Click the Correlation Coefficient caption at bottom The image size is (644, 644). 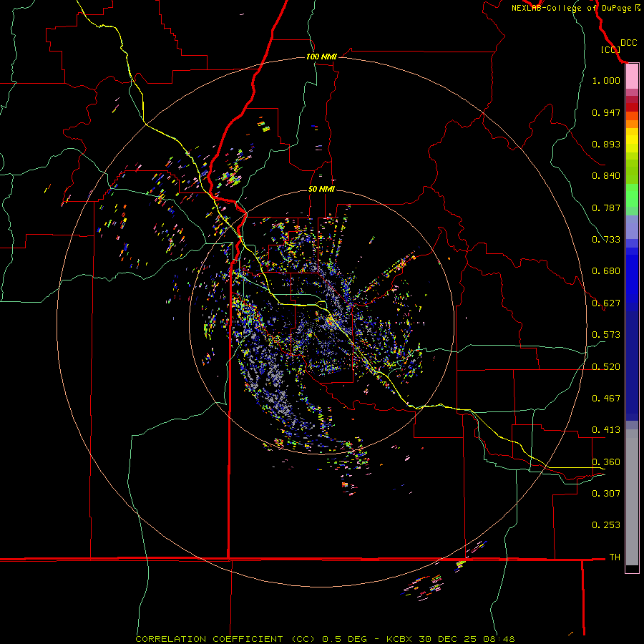tap(325, 639)
